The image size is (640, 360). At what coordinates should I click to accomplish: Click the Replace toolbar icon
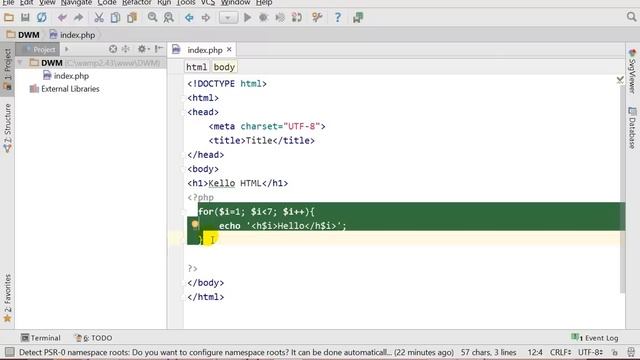point(169,18)
